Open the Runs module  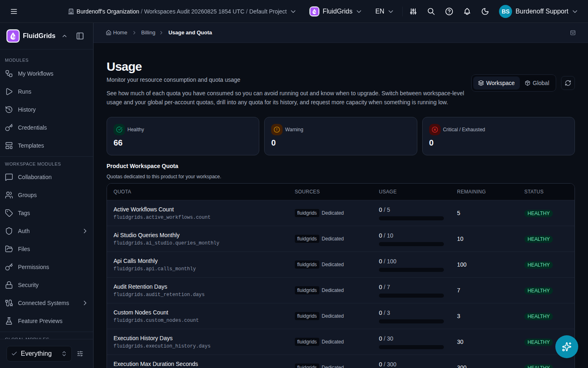point(47,92)
